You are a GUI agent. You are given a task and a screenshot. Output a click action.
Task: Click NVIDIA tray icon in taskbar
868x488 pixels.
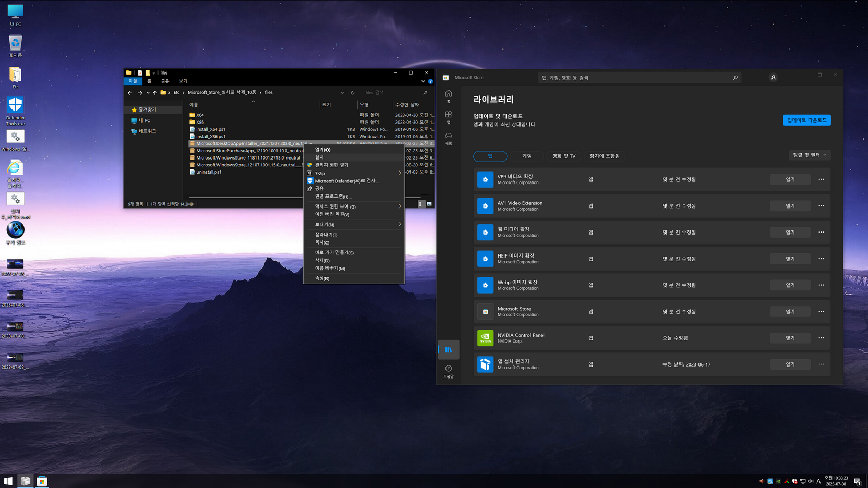(x=778, y=481)
